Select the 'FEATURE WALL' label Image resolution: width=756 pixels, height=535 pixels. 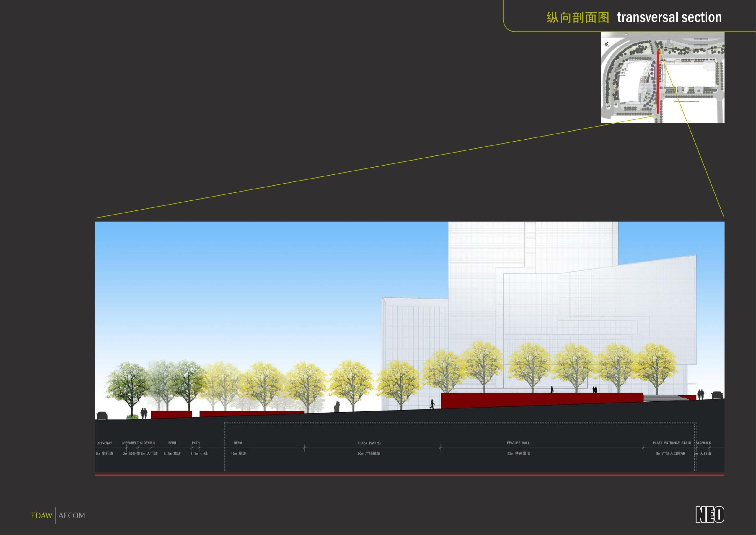pos(518,443)
